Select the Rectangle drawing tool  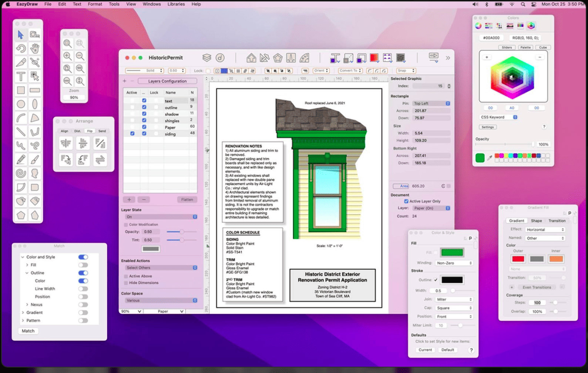click(x=21, y=90)
